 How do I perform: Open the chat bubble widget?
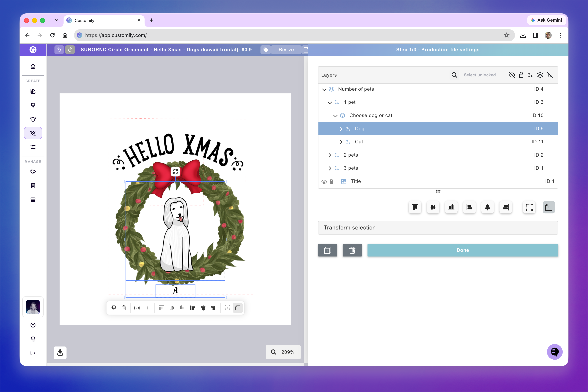click(554, 352)
